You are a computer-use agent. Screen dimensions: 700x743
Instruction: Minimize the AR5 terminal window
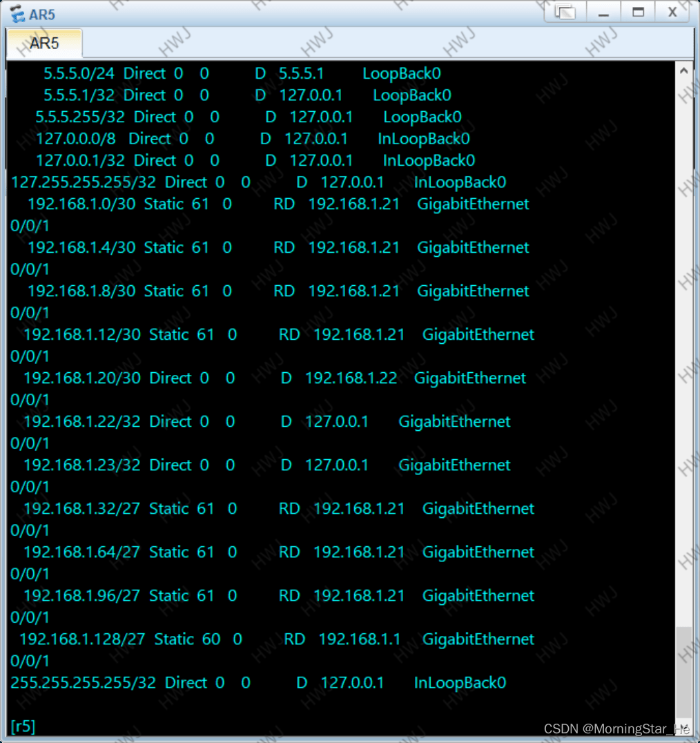pyautogui.click(x=603, y=11)
